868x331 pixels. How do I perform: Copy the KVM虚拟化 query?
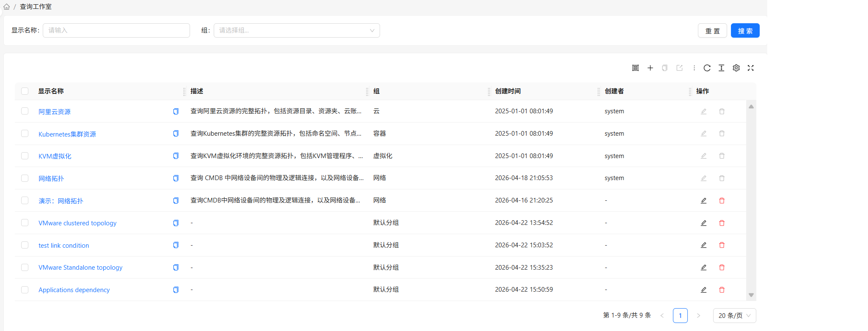coord(176,156)
